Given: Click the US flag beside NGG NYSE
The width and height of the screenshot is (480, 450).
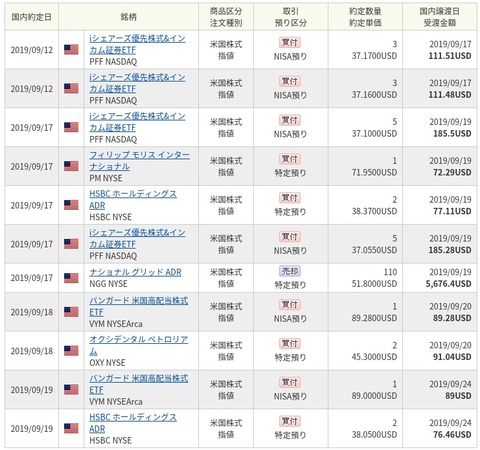Looking at the screenshot, I should coord(71,278).
